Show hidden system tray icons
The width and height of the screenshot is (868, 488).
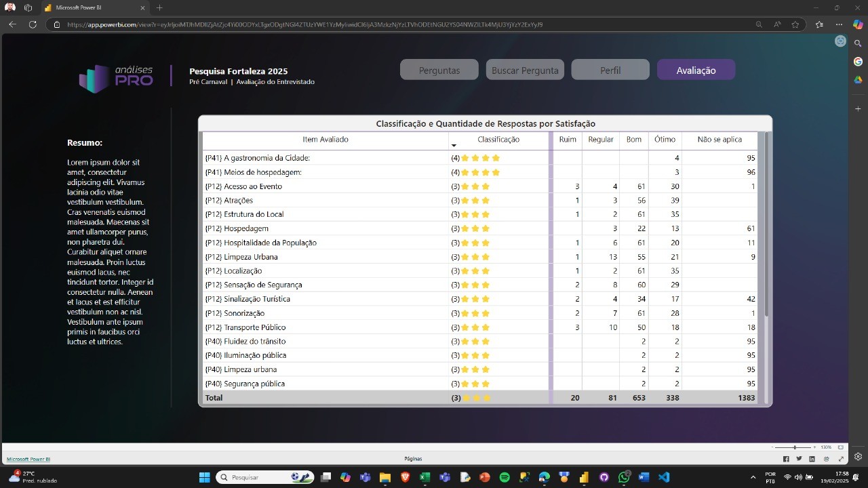tap(753, 477)
